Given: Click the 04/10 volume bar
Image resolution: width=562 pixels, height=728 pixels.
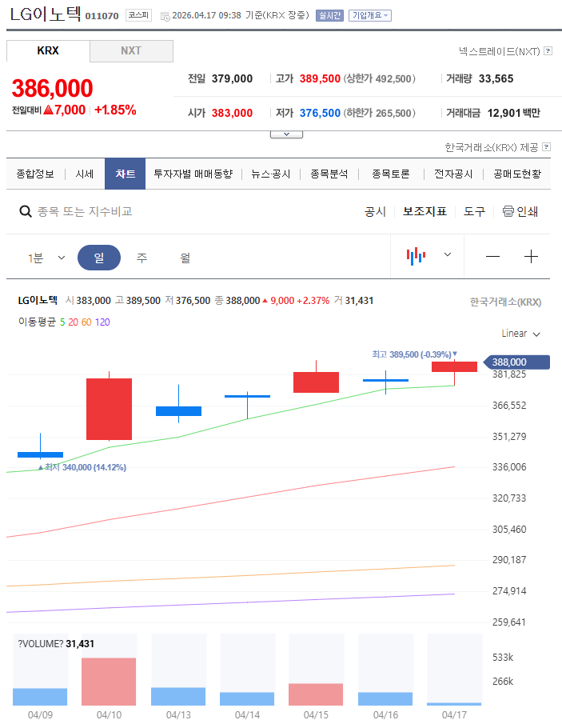Looking at the screenshot, I should pyautogui.click(x=109, y=682).
